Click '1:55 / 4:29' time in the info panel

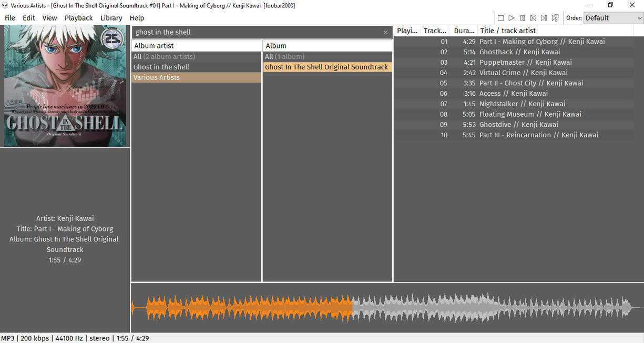point(65,260)
